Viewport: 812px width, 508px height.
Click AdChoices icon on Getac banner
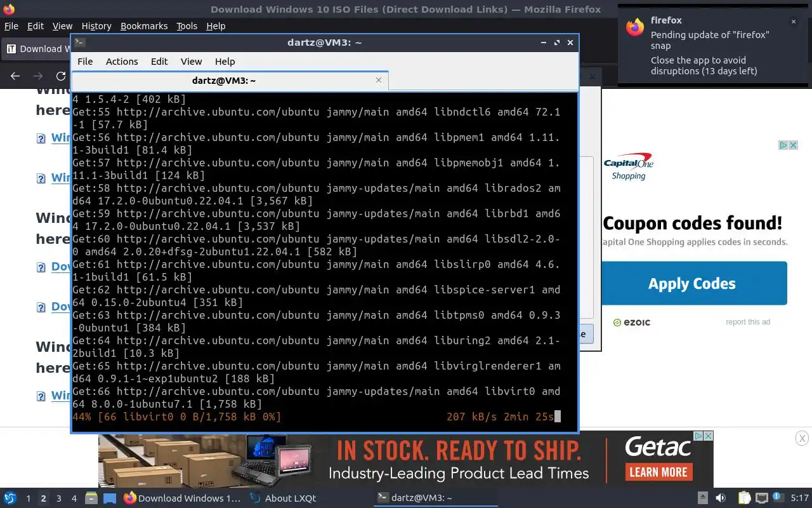pos(698,436)
